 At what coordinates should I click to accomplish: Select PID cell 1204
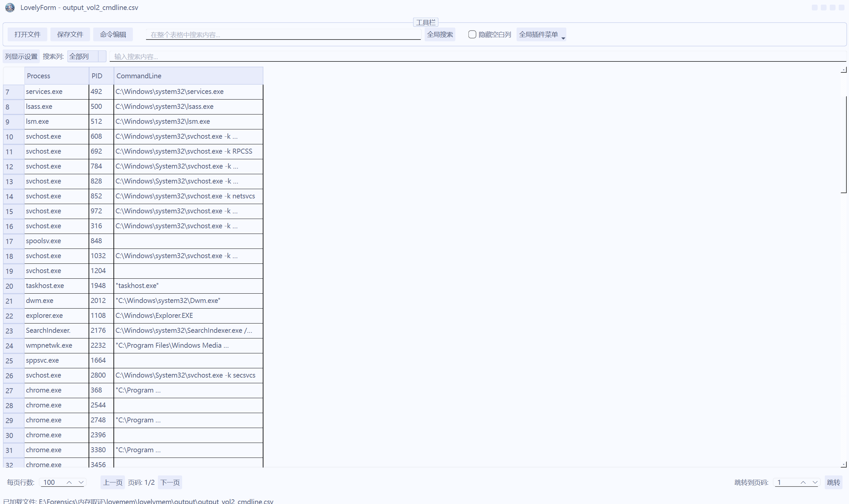coord(101,271)
